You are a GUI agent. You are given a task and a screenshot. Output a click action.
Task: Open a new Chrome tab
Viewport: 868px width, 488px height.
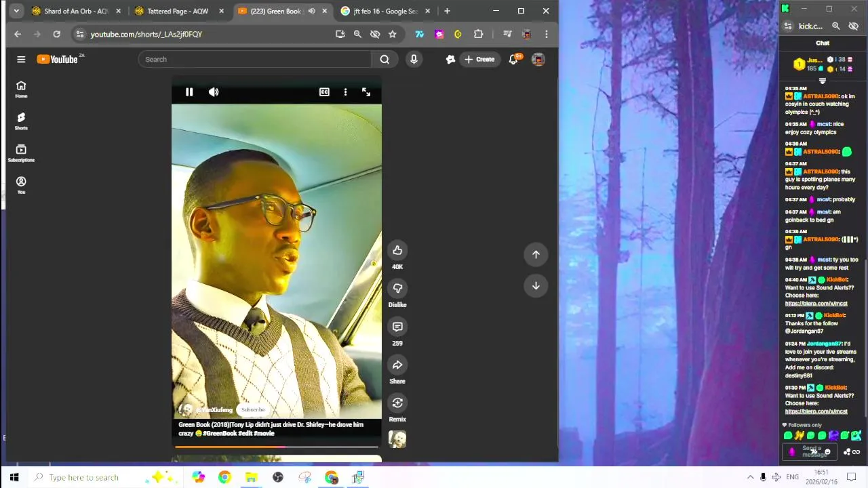[x=447, y=11]
